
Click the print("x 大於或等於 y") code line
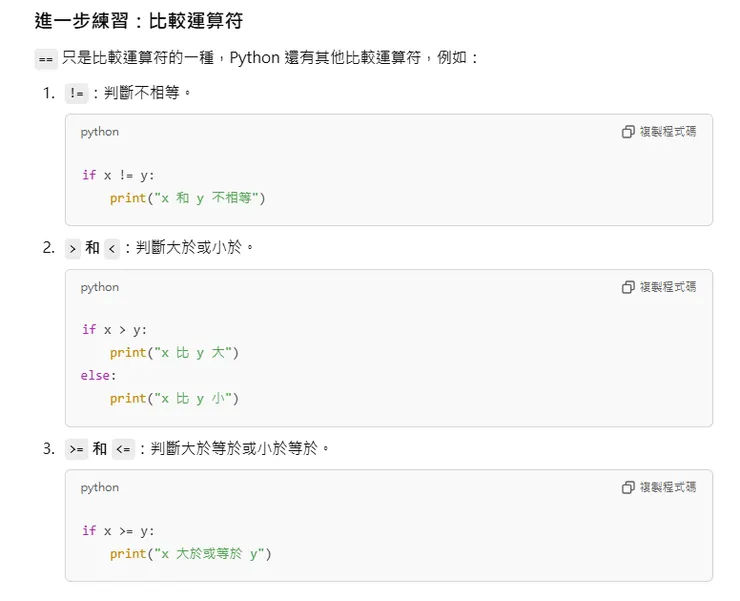[190, 554]
